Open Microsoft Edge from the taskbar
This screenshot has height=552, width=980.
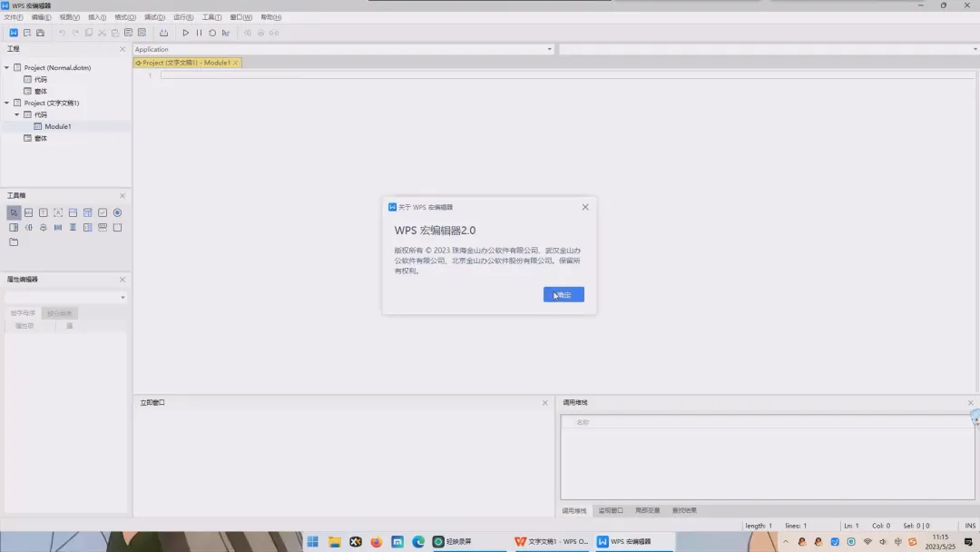418,541
